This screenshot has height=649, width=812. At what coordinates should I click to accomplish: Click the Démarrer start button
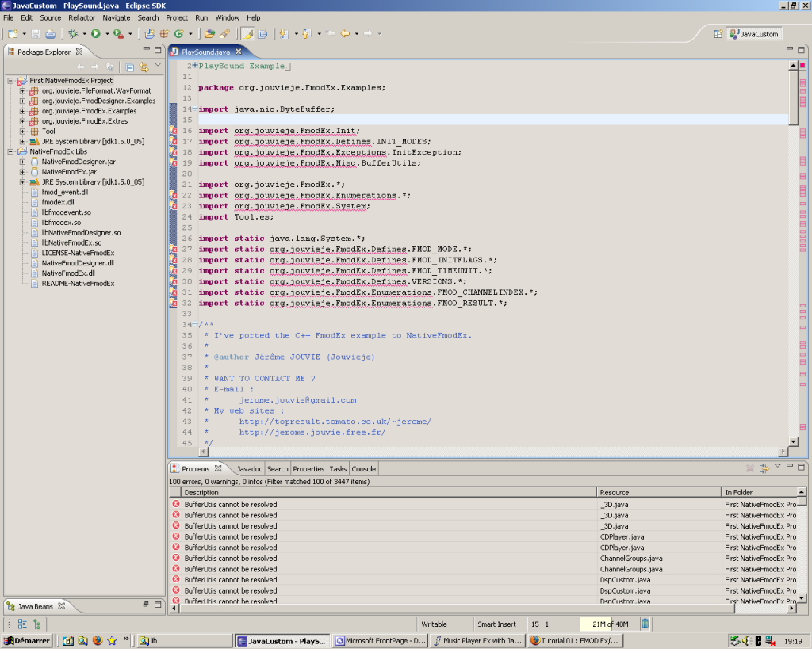tap(26, 641)
